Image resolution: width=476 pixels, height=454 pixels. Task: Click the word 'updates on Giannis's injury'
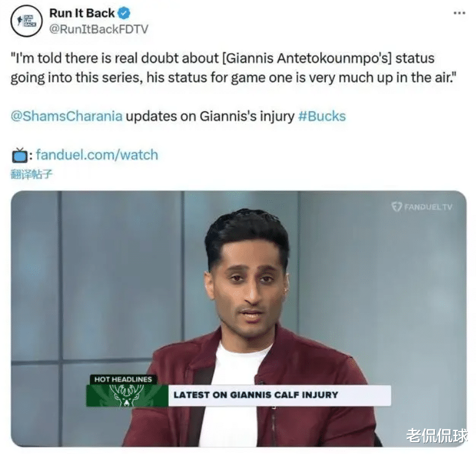tap(210, 116)
